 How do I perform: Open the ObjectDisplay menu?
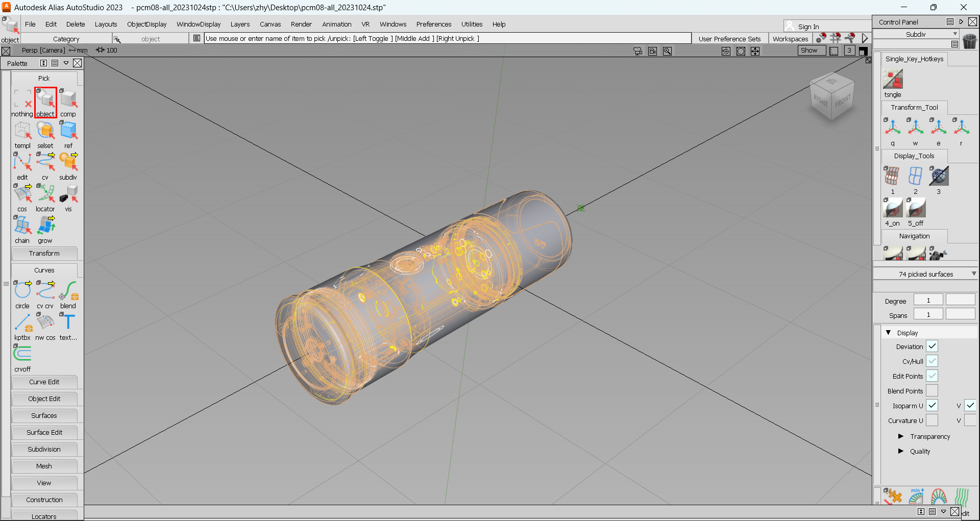click(x=146, y=24)
